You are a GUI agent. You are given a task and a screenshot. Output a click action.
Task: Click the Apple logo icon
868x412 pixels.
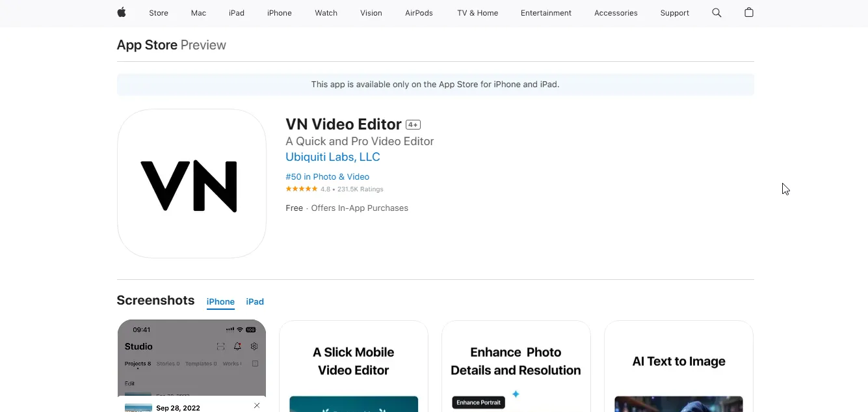[x=122, y=12]
